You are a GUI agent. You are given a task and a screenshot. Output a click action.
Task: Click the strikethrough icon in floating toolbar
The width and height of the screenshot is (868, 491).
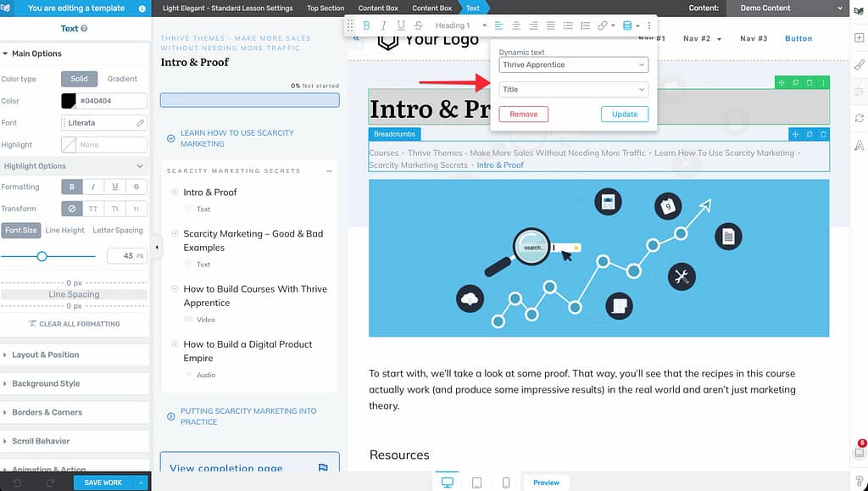(x=417, y=25)
